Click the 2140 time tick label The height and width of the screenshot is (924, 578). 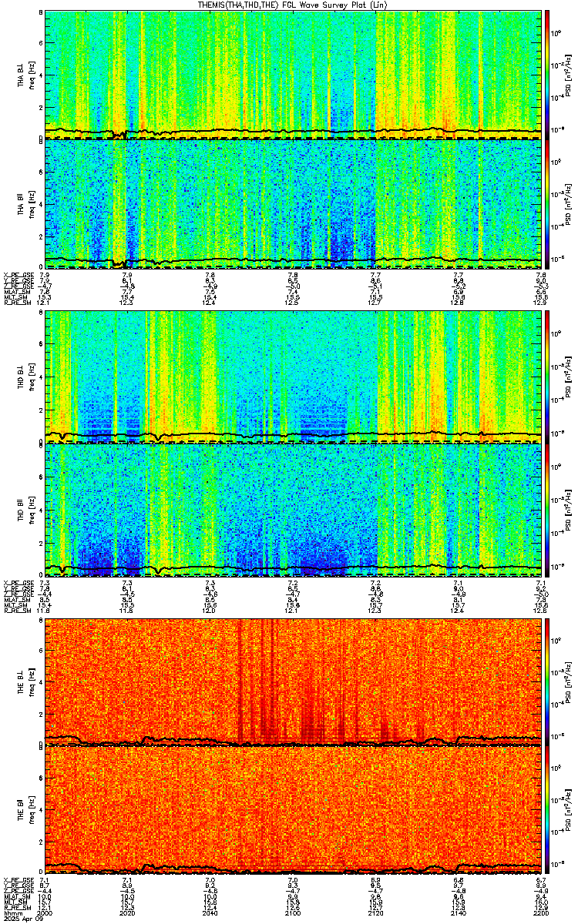(458, 912)
